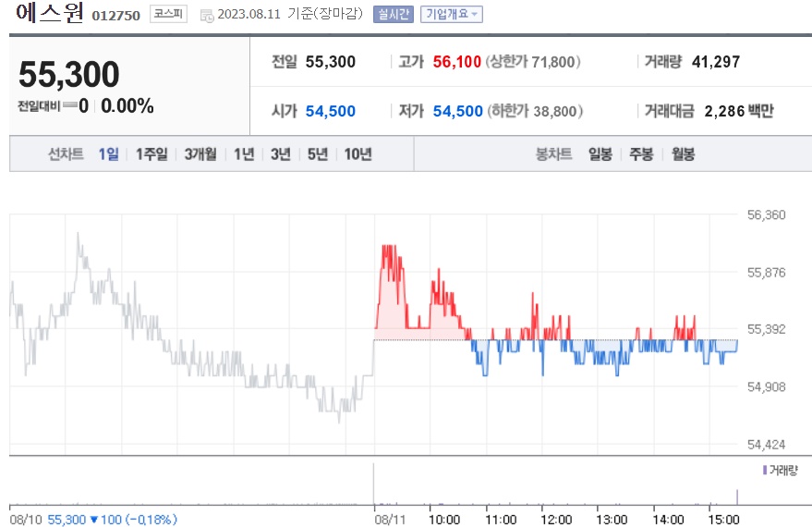Click the 선차트 label
Viewport: 812px width, 527px height.
[66, 153]
